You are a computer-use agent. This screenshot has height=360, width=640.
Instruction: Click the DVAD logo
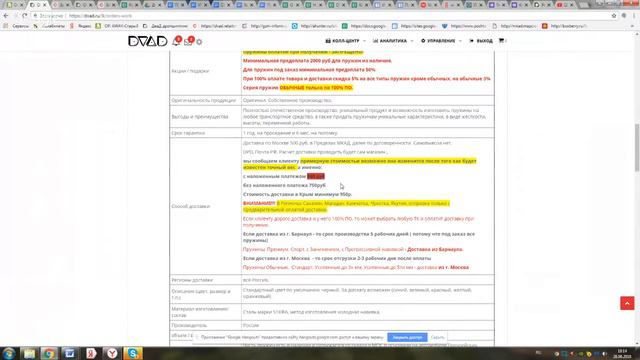tap(147, 41)
